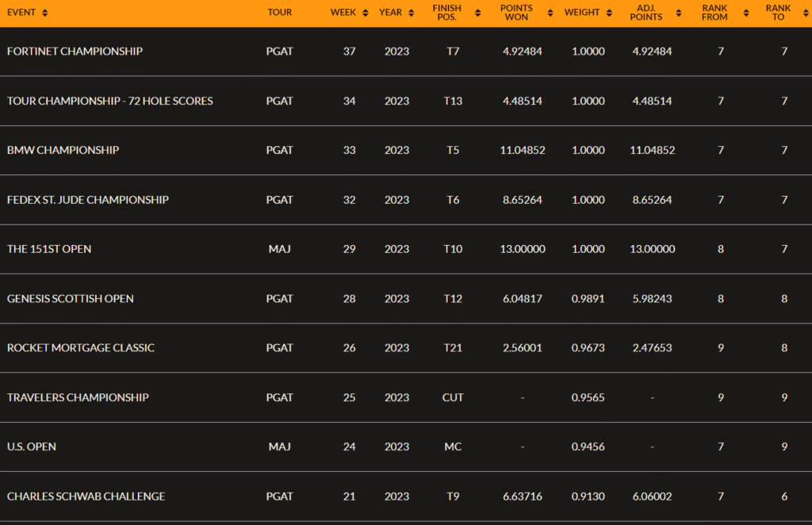
Task: Click week 37 cell
Action: point(350,52)
